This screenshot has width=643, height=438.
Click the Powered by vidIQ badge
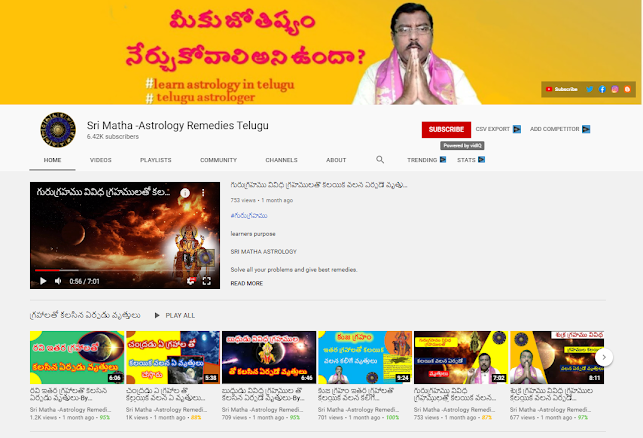[462, 146]
